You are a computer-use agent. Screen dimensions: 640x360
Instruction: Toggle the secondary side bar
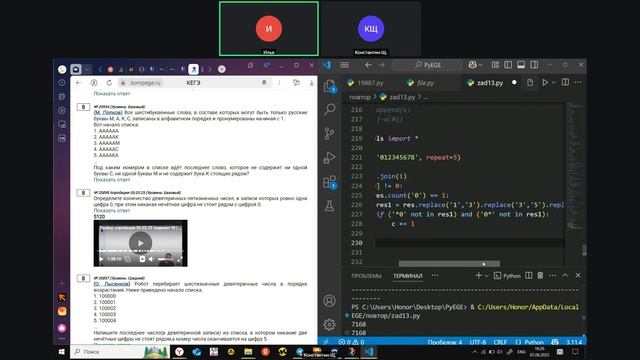tap(534, 65)
